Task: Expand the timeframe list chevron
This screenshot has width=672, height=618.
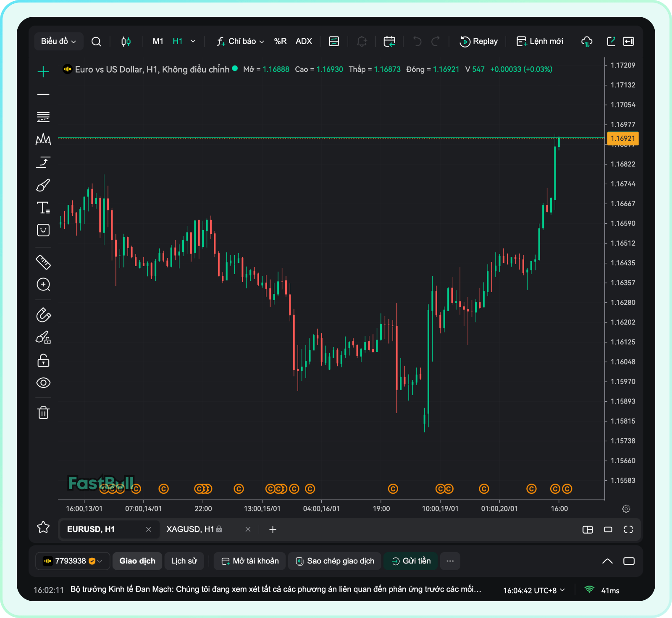Action: pos(193,42)
